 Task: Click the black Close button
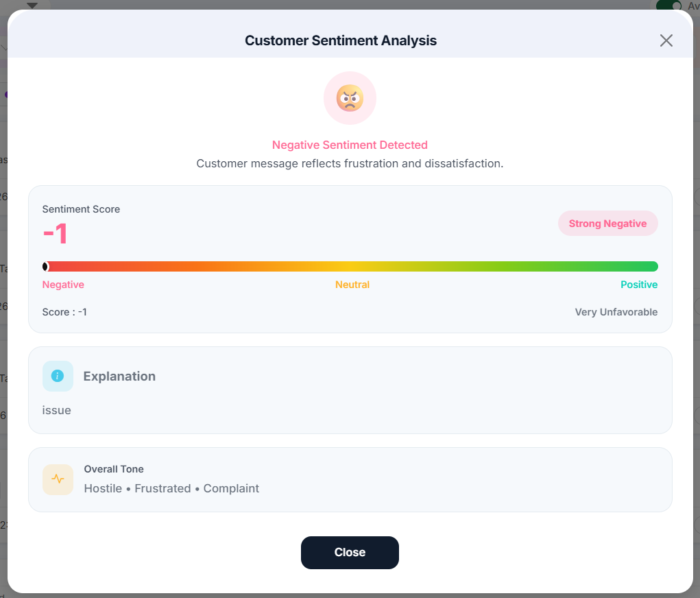coord(350,553)
